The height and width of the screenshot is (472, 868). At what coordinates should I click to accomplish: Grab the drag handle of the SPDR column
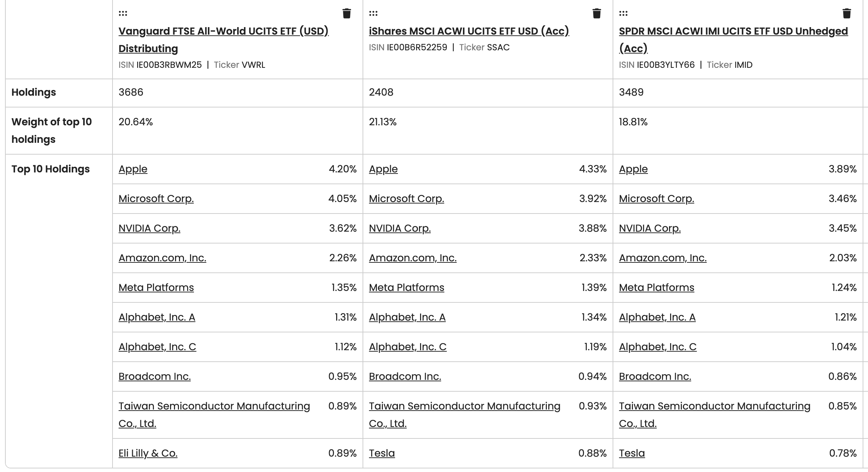click(x=623, y=14)
